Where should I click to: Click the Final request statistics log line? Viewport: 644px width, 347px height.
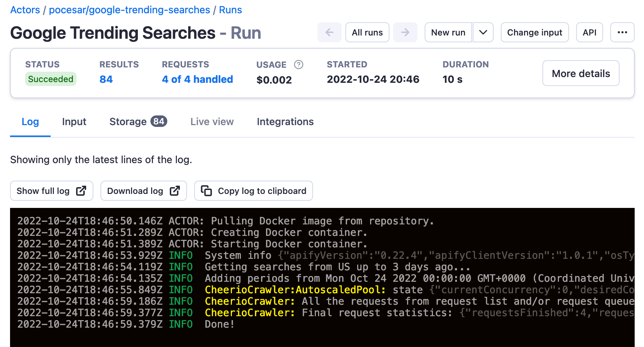(x=326, y=313)
